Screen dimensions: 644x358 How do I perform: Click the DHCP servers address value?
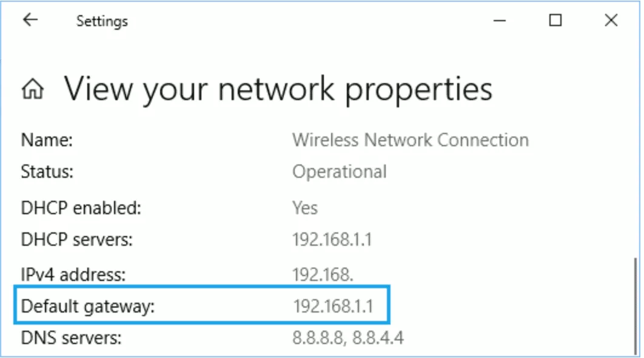(332, 240)
